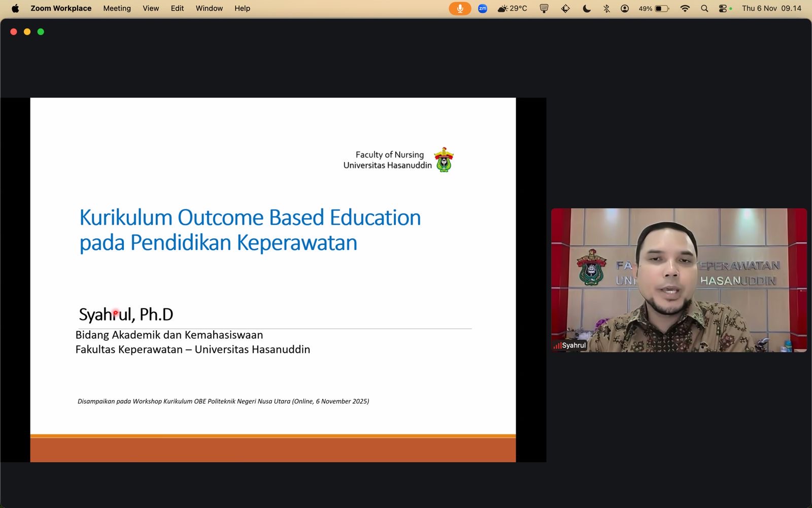
Task: Click the Bluetooth status icon
Action: tap(606, 9)
